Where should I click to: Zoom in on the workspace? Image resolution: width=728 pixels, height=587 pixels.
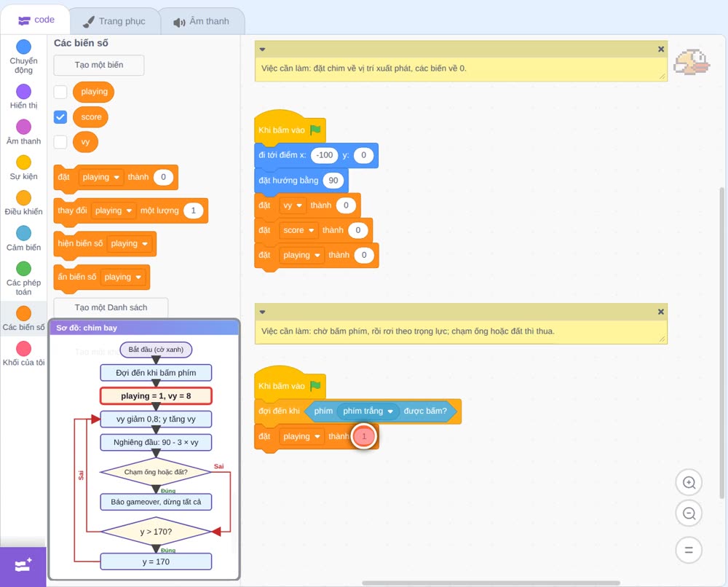click(x=689, y=483)
